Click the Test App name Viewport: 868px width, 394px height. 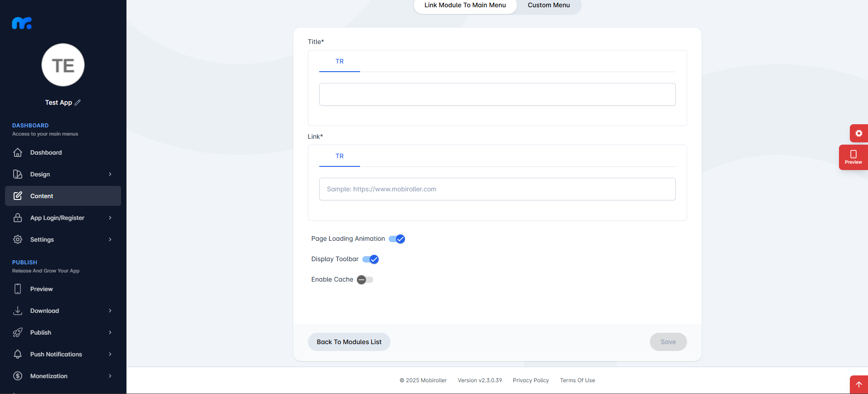click(59, 102)
